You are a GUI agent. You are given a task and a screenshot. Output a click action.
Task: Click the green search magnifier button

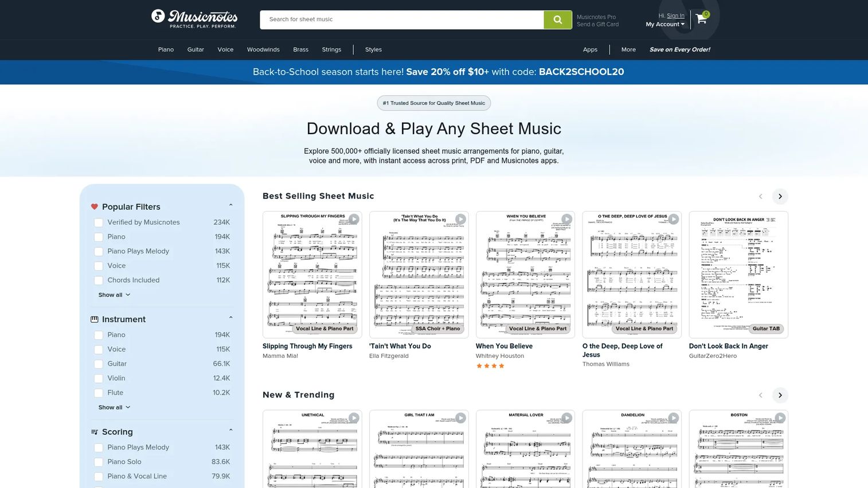557,19
